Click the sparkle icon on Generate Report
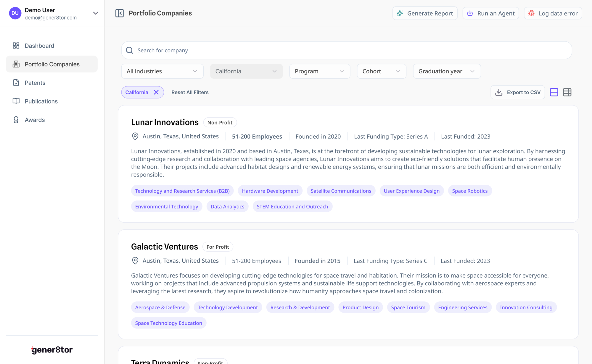The width and height of the screenshot is (592, 364). point(400,13)
